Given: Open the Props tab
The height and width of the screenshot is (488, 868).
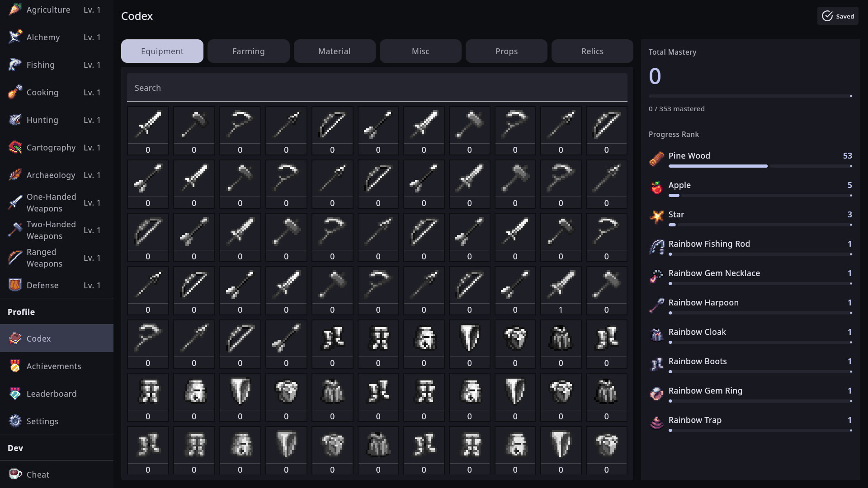Looking at the screenshot, I should click(x=506, y=51).
